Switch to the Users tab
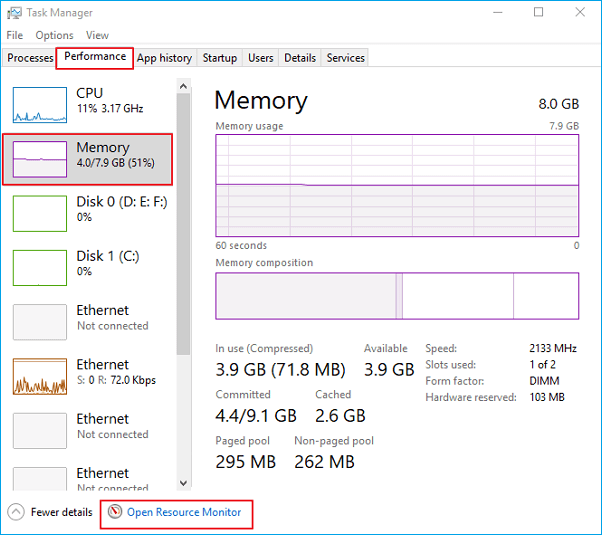Screen dimensions: 602x535 point(260,58)
